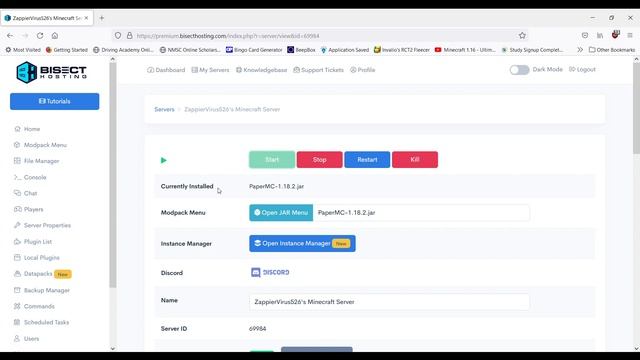Open the Bingo Card Generator bookmark
The height and width of the screenshot is (360, 640).
point(254,50)
